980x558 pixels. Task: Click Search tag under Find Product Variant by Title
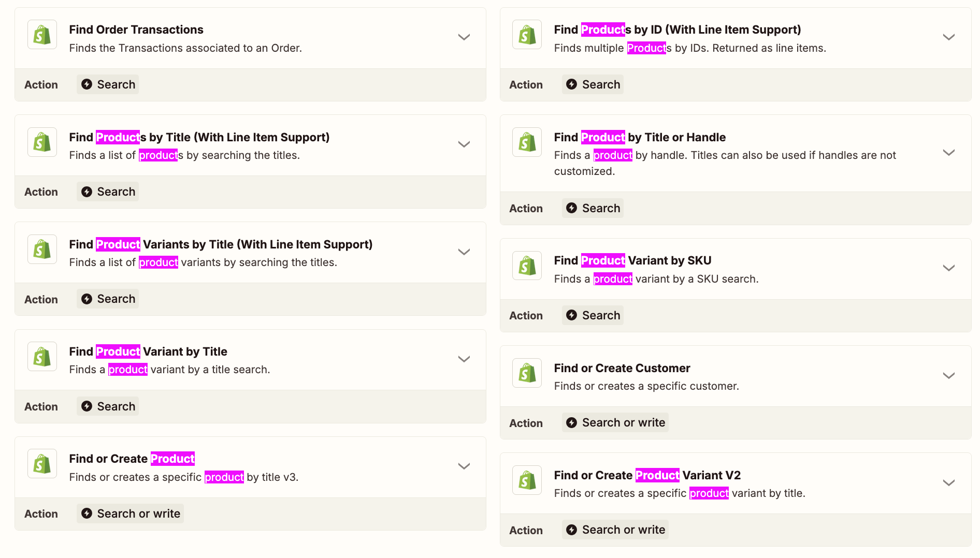[108, 406]
